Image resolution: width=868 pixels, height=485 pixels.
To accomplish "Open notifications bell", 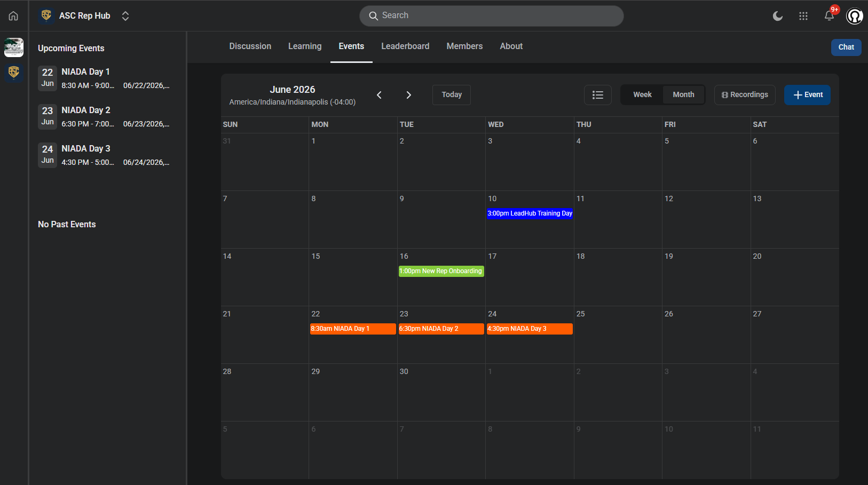I will point(829,15).
